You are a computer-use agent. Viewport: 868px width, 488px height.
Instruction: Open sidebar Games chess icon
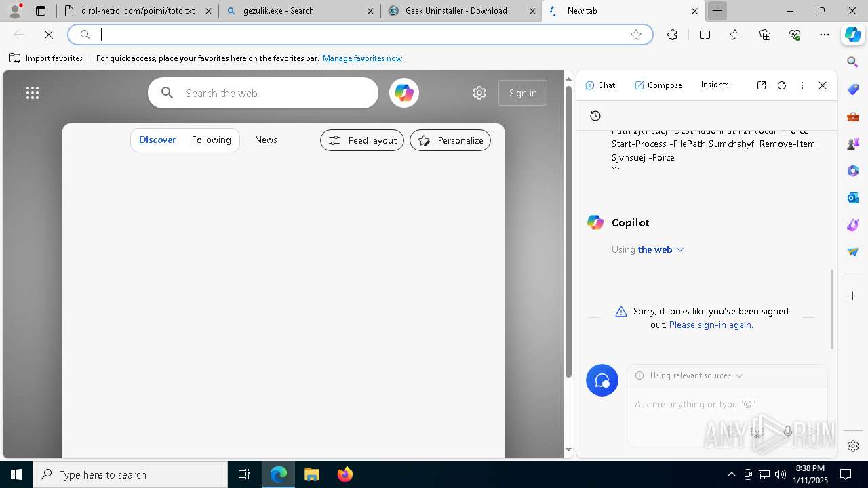point(853,144)
